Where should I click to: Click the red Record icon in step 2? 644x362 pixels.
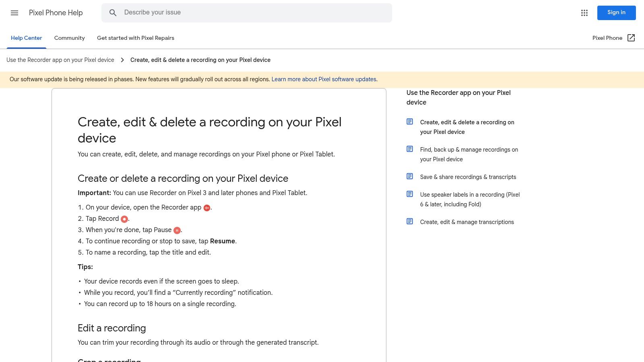coord(124,219)
